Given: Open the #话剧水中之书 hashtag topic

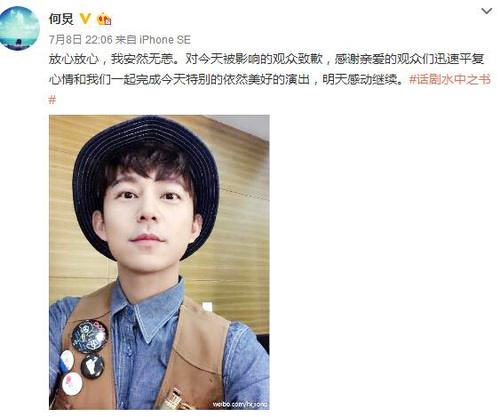Looking at the screenshot, I should tap(450, 80).
